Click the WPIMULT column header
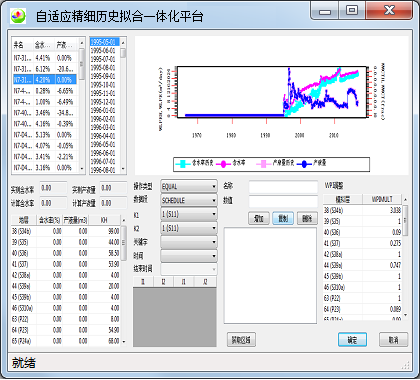The height and width of the screenshot is (380, 420). [x=382, y=199]
